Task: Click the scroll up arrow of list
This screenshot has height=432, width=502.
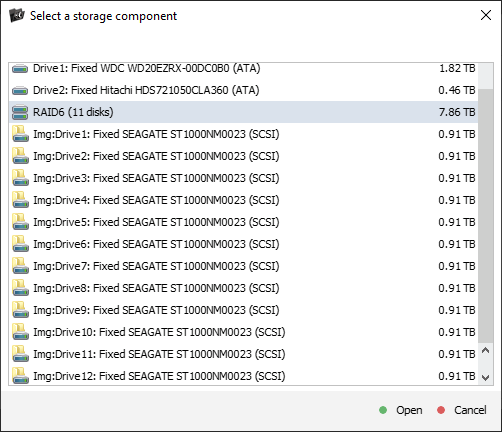Action: (x=486, y=350)
